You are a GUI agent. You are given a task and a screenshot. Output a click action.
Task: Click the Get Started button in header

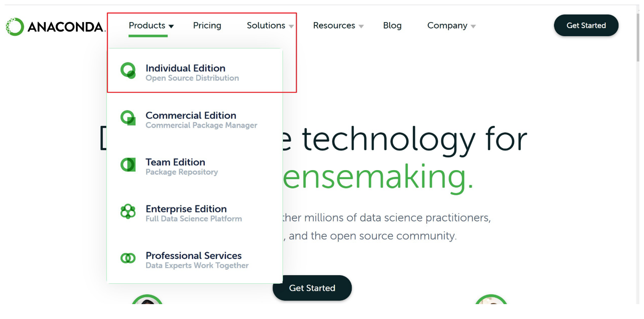coord(586,26)
